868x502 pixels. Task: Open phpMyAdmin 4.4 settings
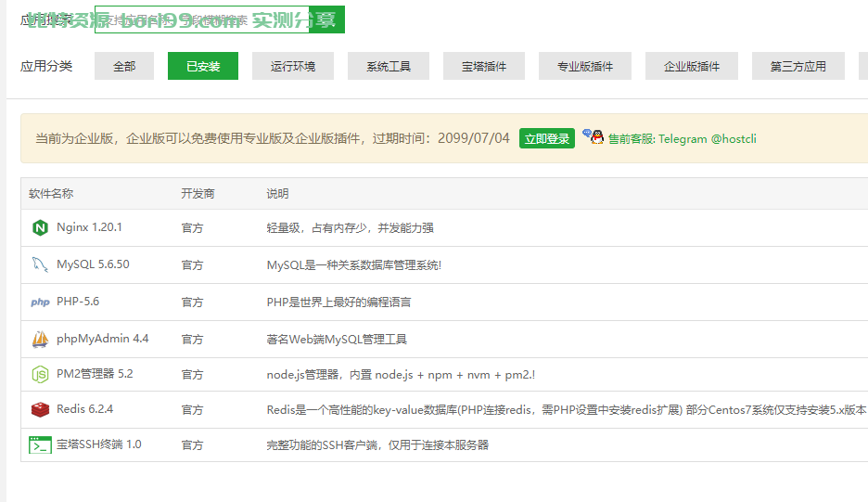(x=102, y=339)
